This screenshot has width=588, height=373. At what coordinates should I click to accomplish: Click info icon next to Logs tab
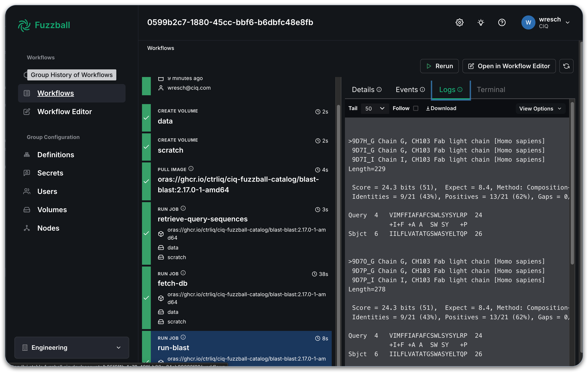[460, 90]
